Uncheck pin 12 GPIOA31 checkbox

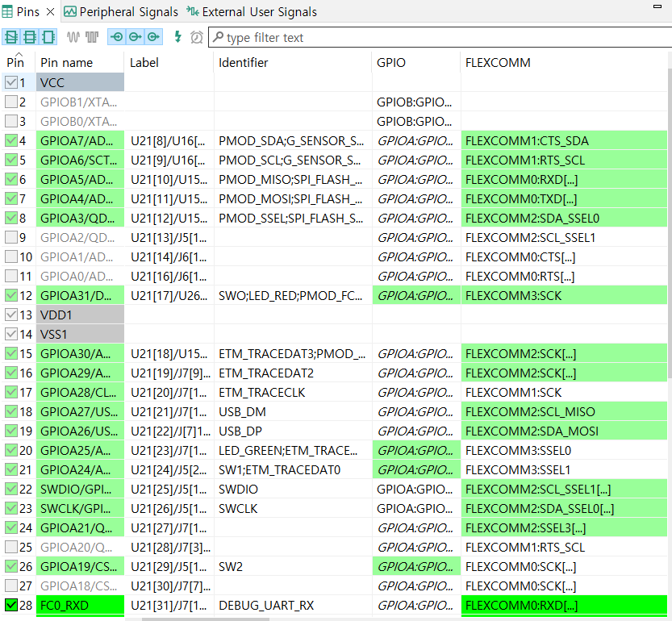click(11, 295)
